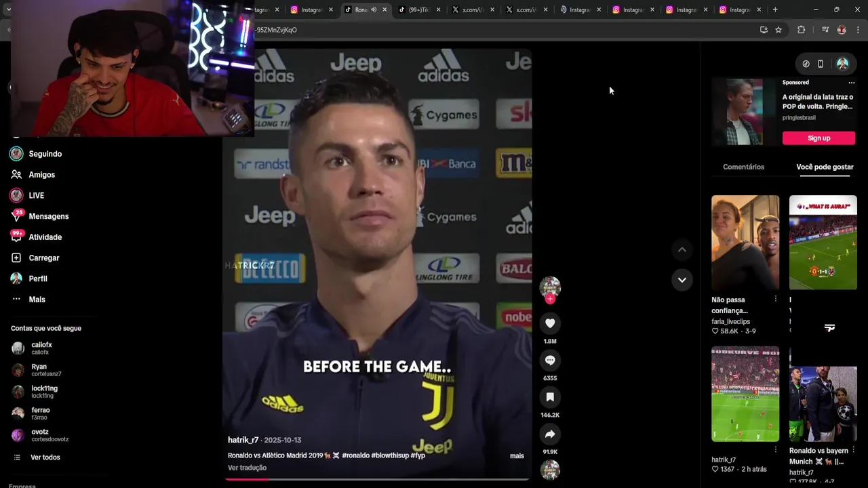Viewport: 868px width, 488px height.
Task: Open TikTok coins icon at top right
Action: click(806, 64)
